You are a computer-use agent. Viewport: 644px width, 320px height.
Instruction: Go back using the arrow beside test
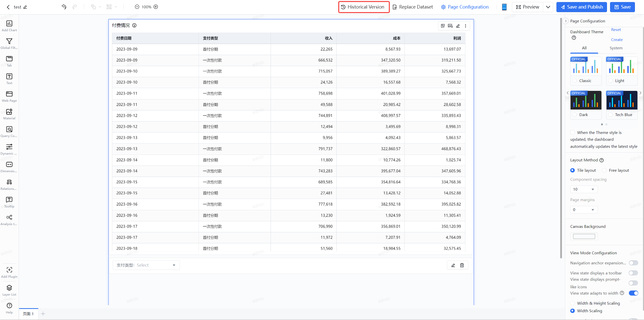[x=8, y=7]
